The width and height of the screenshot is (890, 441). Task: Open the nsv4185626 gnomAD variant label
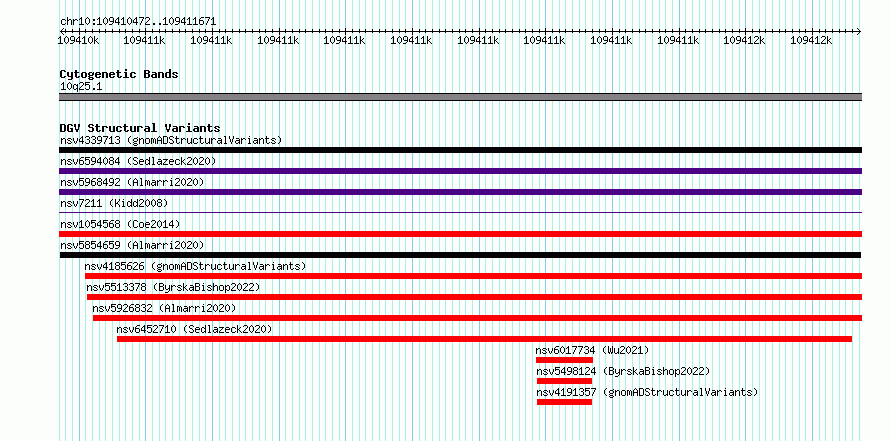pos(195,266)
